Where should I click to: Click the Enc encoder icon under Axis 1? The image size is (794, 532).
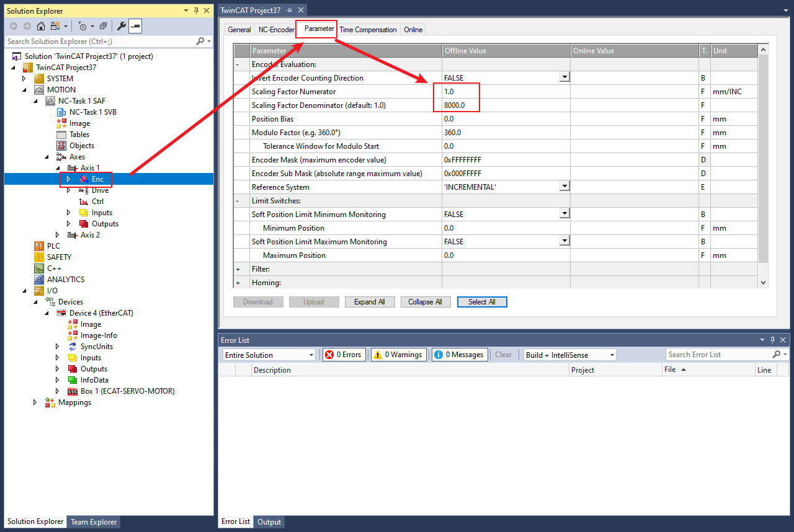(84, 179)
